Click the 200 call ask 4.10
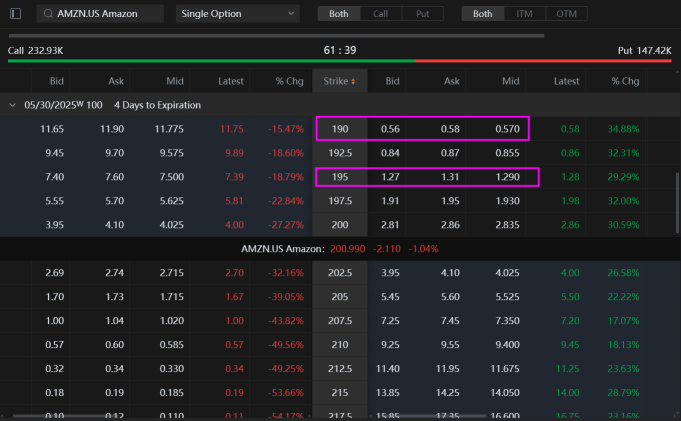681x421 pixels. point(114,225)
